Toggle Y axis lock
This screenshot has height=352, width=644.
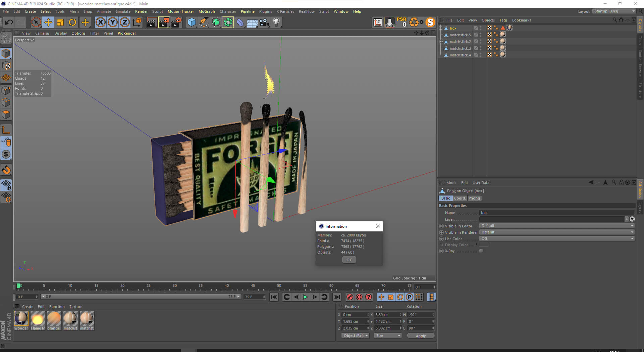[x=113, y=23]
